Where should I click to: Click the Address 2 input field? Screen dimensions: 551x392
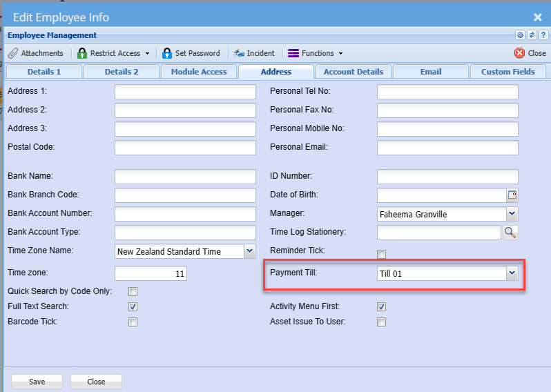185,110
